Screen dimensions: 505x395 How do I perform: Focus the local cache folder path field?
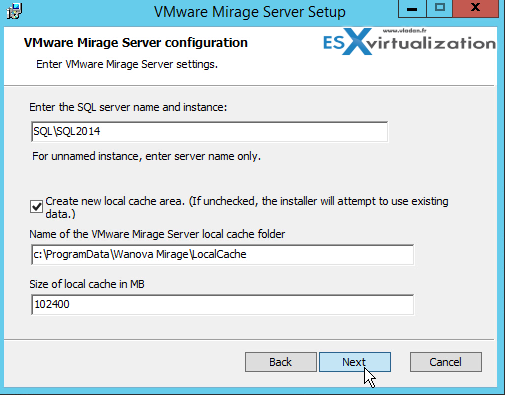pos(222,255)
